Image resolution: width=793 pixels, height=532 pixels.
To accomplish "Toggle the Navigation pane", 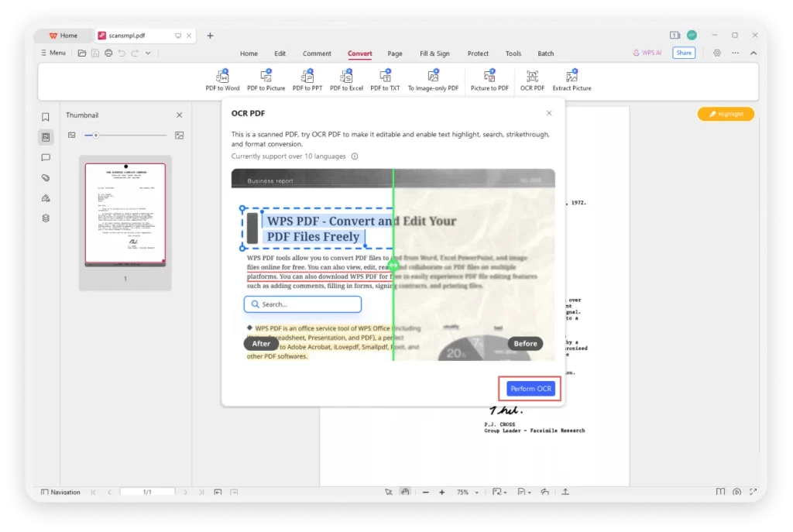I will pyautogui.click(x=60, y=492).
